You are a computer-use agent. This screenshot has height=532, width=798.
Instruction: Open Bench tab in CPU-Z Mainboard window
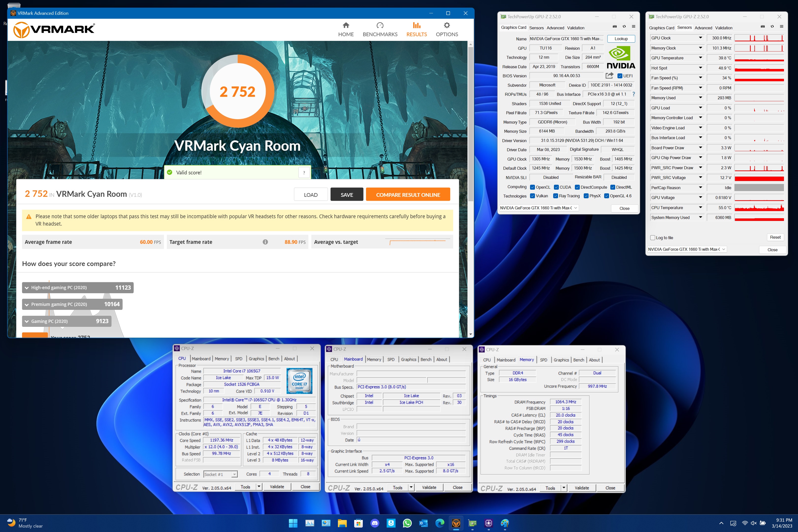point(426,359)
